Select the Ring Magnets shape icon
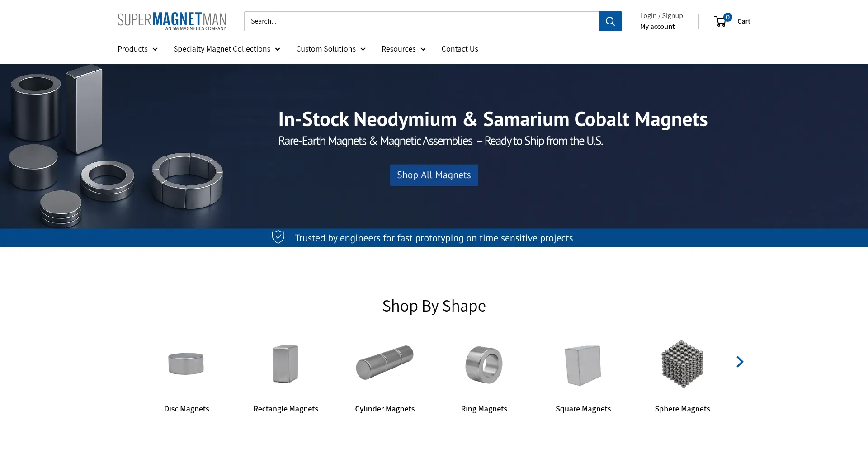Viewport: 868px width, 449px height. pyautogui.click(x=484, y=364)
